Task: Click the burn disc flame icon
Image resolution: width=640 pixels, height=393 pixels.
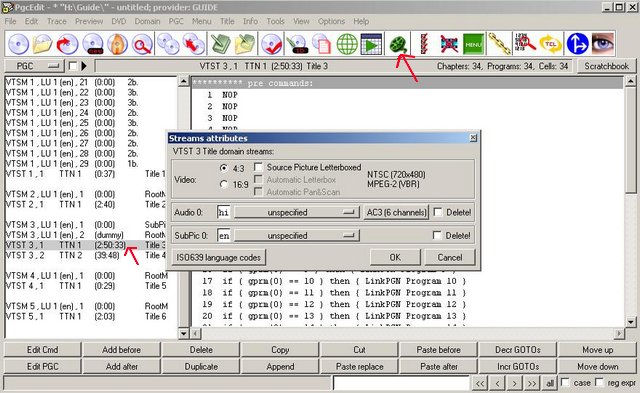Action: [x=117, y=44]
